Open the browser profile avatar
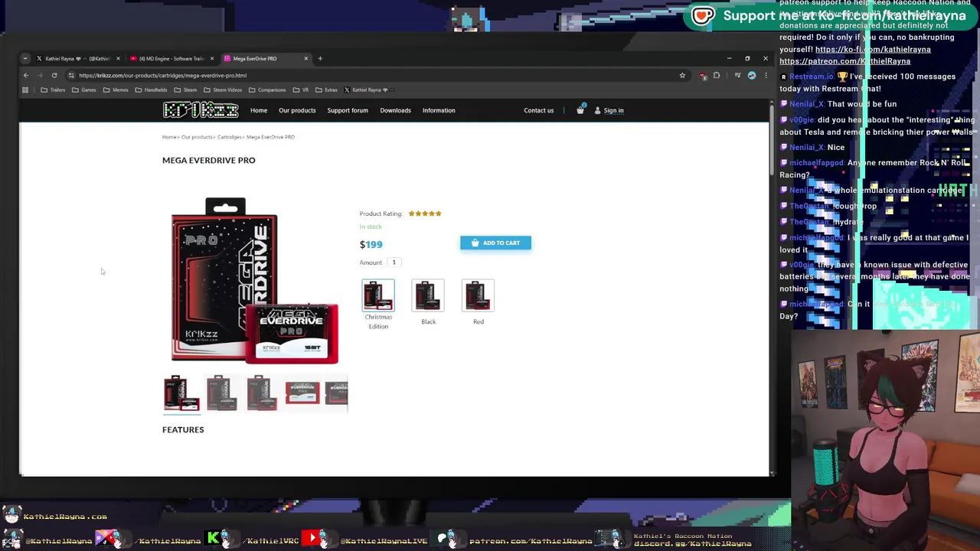The image size is (980, 551). (x=752, y=75)
